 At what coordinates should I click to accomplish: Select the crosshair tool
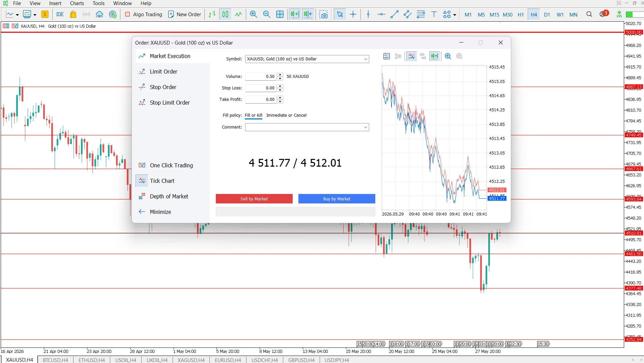coord(353,15)
